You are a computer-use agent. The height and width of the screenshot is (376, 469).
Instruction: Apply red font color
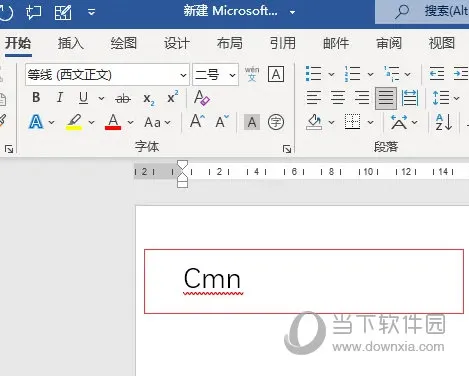tap(113, 122)
